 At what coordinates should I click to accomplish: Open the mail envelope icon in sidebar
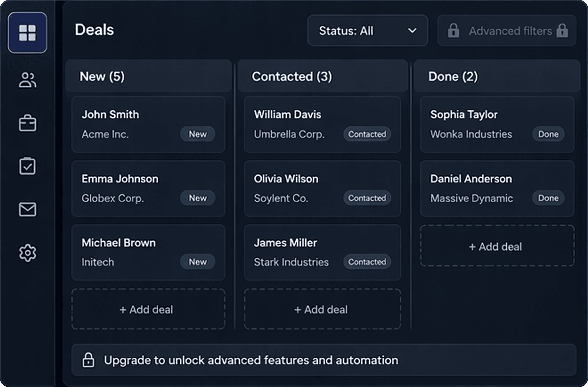[28, 209]
